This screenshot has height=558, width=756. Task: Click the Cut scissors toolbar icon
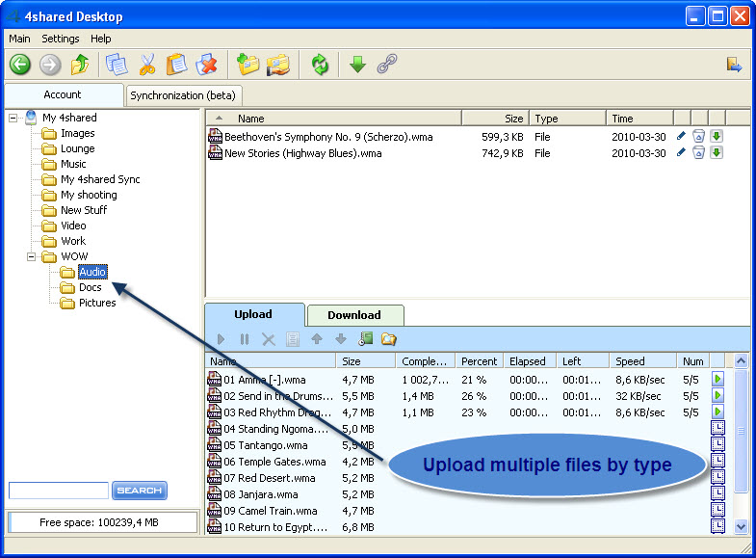coord(147,65)
